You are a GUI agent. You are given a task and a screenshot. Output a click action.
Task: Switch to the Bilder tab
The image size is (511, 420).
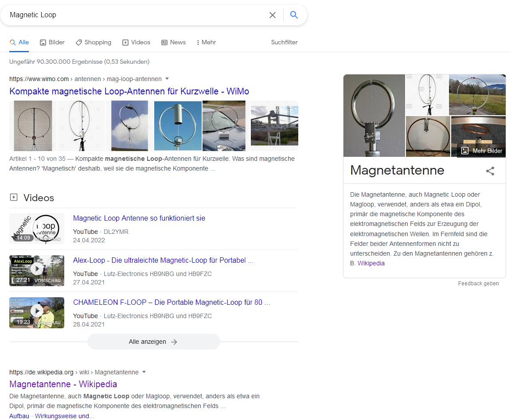click(x=52, y=43)
